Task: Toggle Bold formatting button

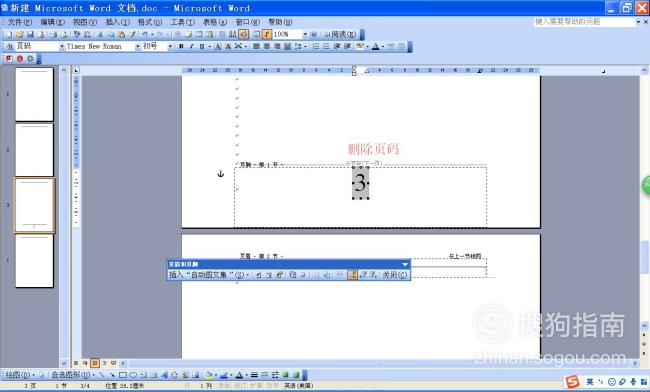Action: point(181,46)
